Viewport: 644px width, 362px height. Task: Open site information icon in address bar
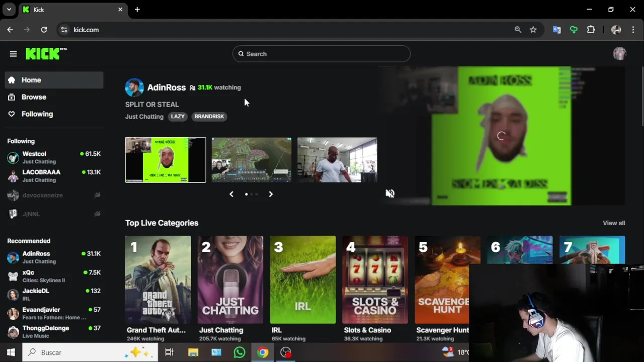coord(64,30)
